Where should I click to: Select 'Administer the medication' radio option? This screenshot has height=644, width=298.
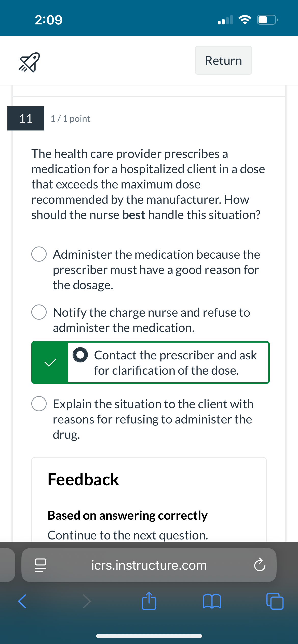coord(39,254)
